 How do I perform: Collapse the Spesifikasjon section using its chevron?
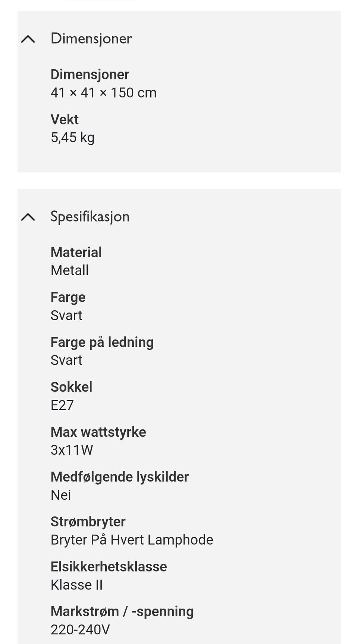click(28, 217)
